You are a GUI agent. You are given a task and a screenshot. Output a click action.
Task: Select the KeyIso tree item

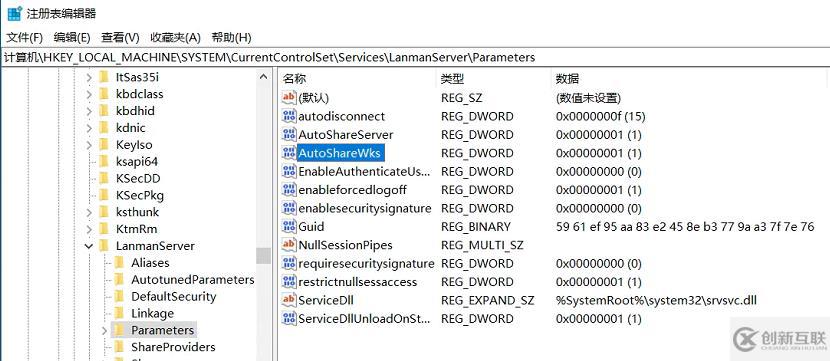(x=133, y=145)
